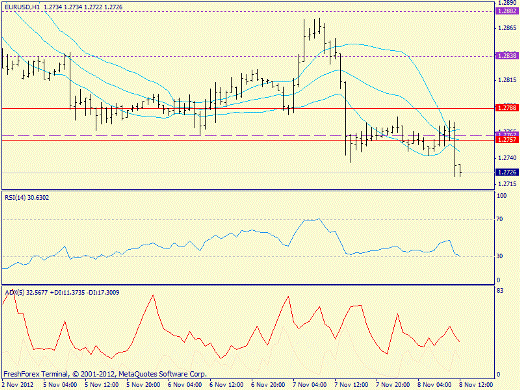
Task: Click the ADX scale value 83
Action: coord(500,291)
